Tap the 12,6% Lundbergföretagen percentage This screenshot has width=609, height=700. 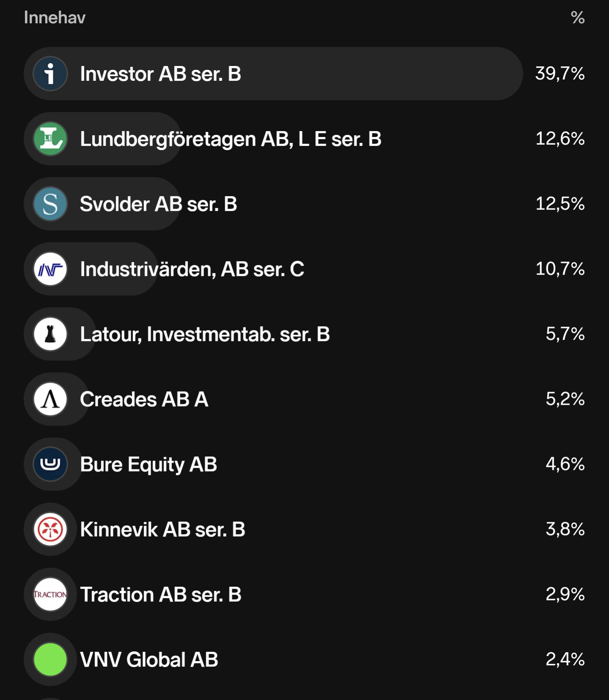[559, 139]
